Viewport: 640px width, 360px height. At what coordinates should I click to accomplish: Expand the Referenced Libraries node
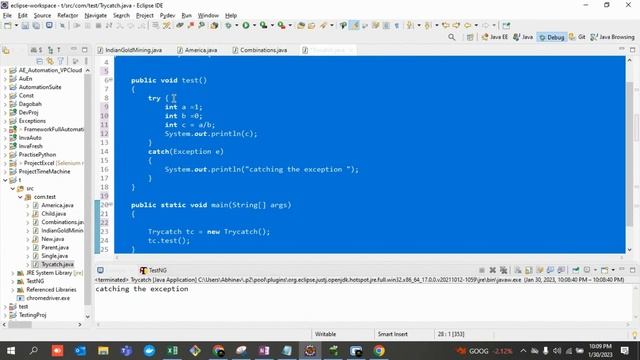pos(13,290)
